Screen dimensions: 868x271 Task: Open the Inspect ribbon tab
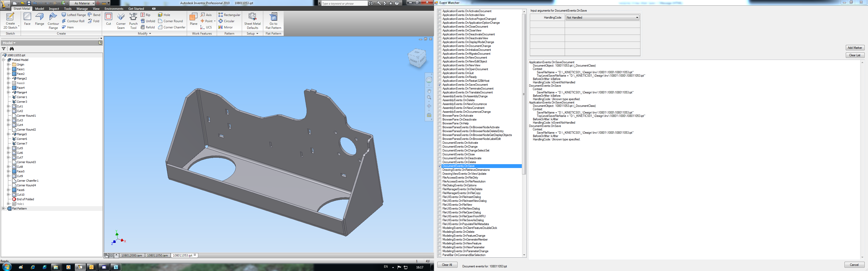54,9
